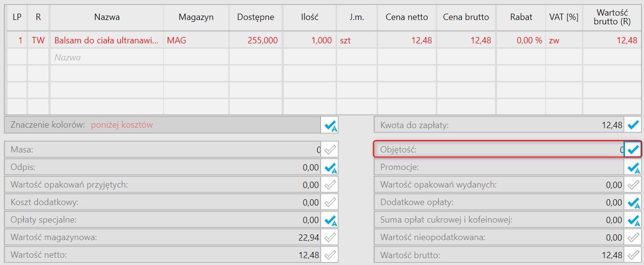Click the Cena netto column header
The image size is (644, 265).
(x=406, y=18)
